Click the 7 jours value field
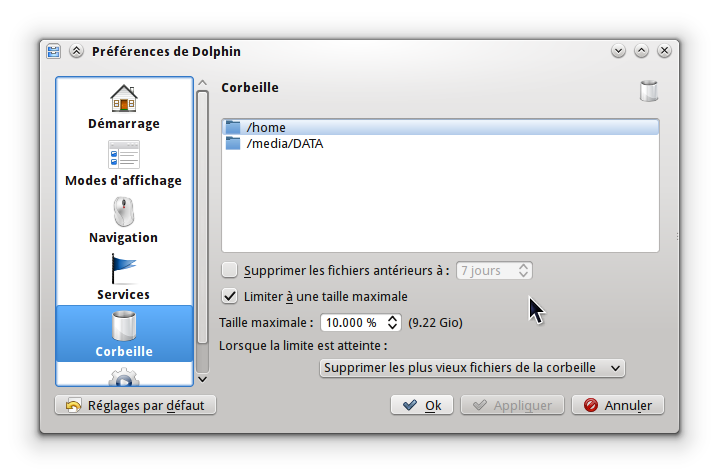Screen dimensions: 719x473 (x=487, y=270)
